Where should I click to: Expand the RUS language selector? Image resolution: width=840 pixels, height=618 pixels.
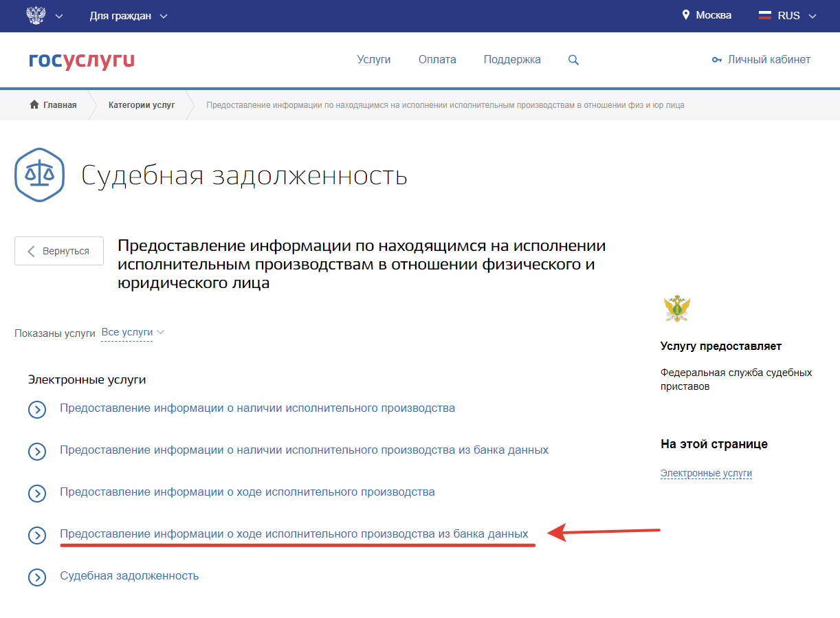(x=787, y=16)
